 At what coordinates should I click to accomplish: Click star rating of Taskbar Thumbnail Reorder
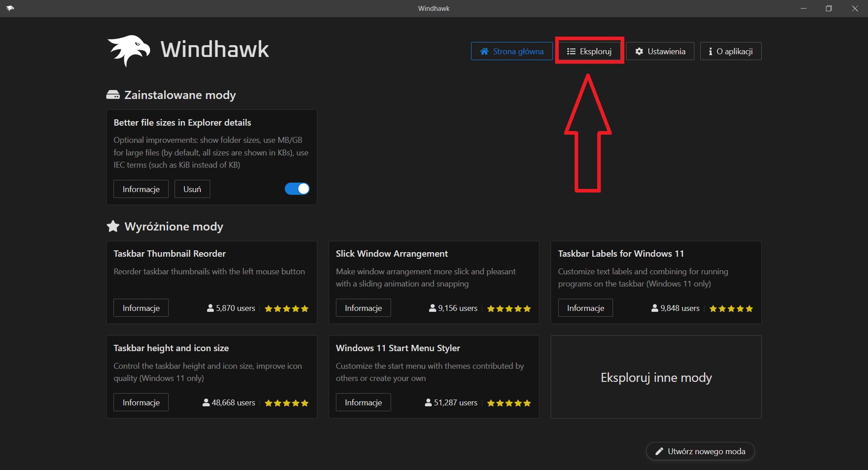[287, 309]
